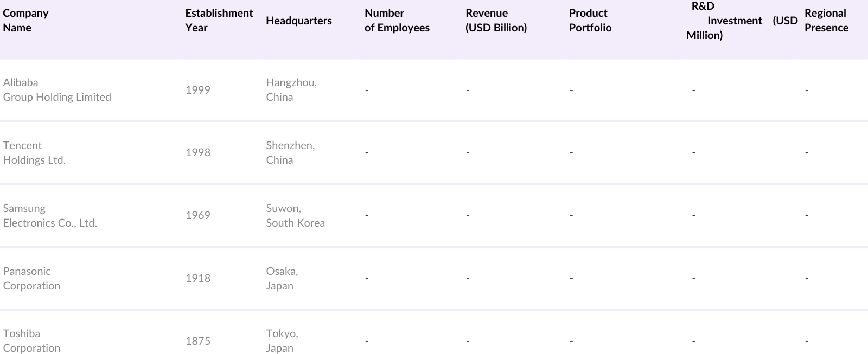868x354 pixels.
Task: Select the Suwon, South Korea cell
Action: click(295, 216)
